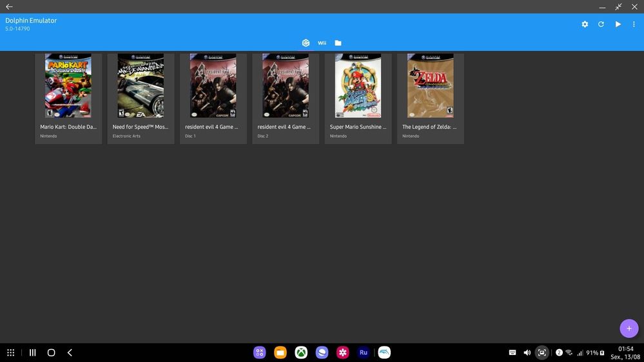Click the mobile signal strength icon

[x=580, y=352]
